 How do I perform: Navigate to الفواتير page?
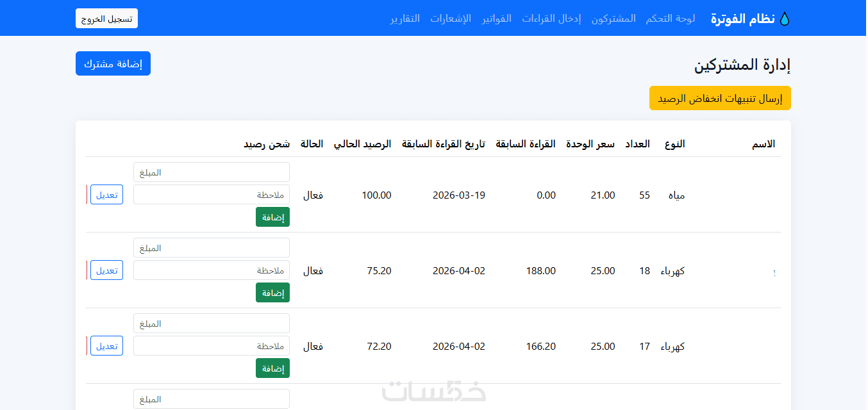click(x=497, y=19)
